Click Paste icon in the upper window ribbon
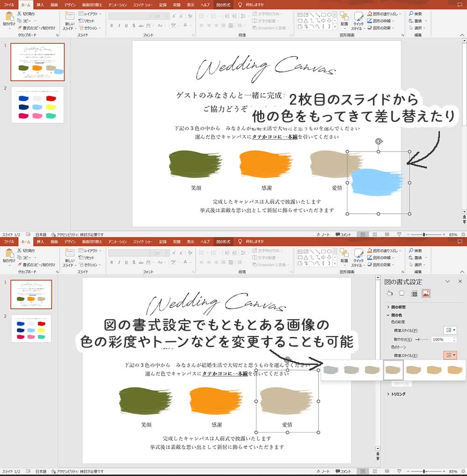 (x=9, y=20)
